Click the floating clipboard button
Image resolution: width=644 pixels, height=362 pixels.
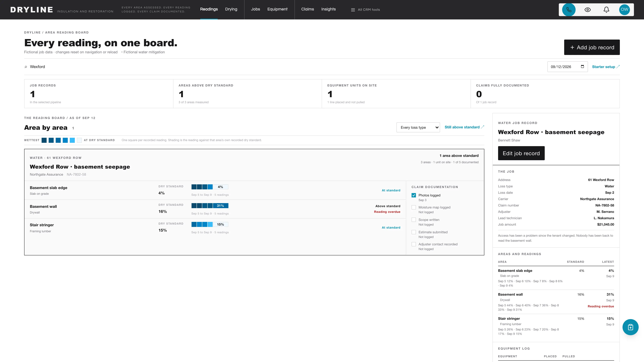[630, 327]
